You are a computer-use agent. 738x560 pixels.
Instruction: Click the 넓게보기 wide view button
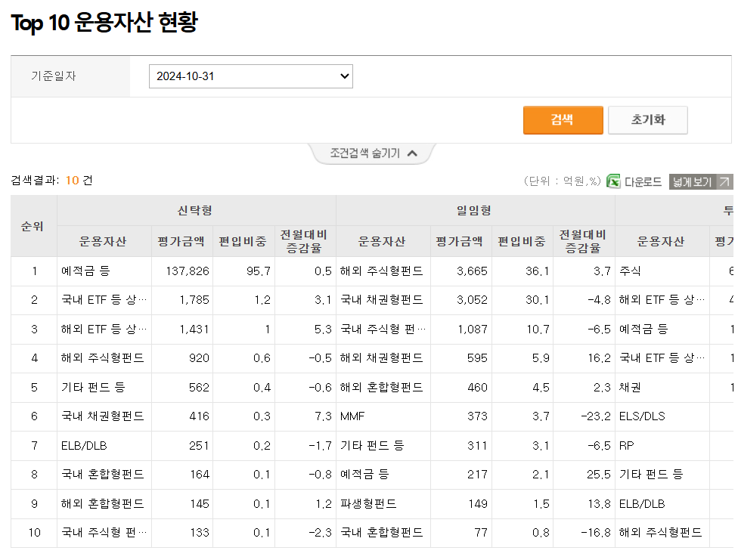pyautogui.click(x=701, y=181)
